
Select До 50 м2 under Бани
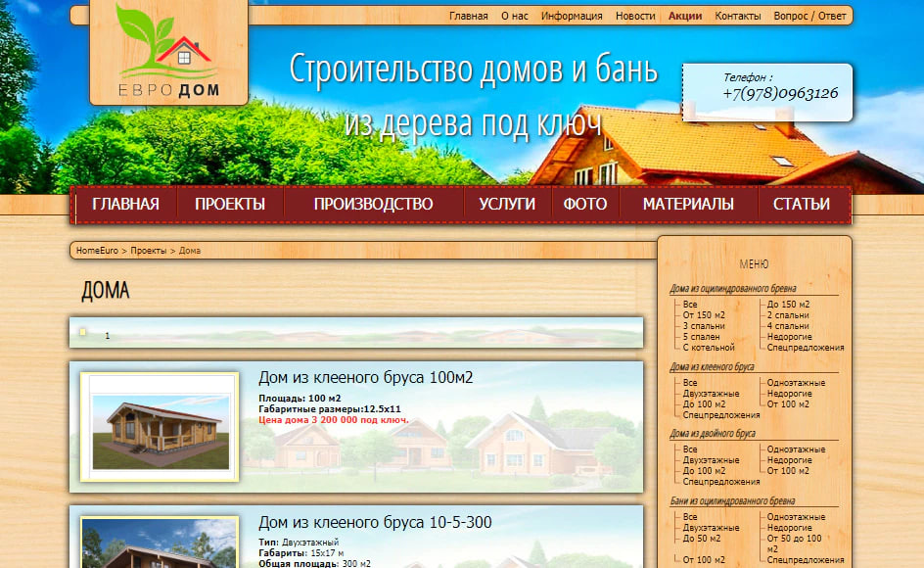click(x=702, y=539)
